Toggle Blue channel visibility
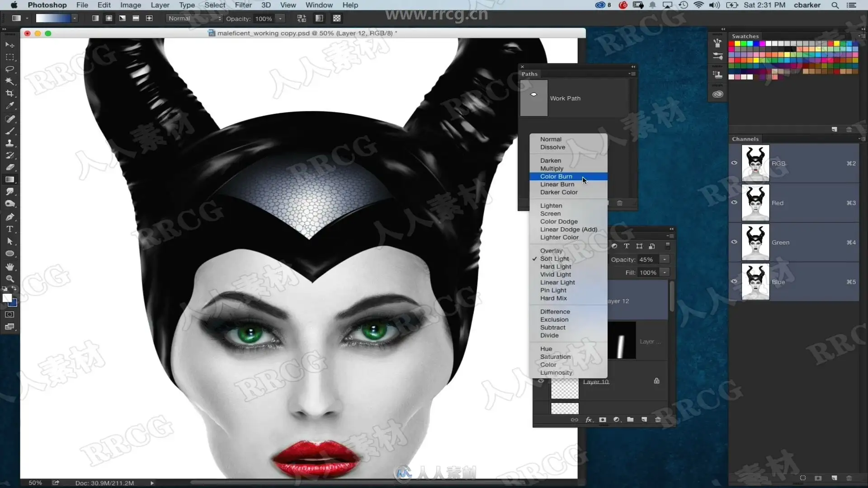 click(x=734, y=281)
